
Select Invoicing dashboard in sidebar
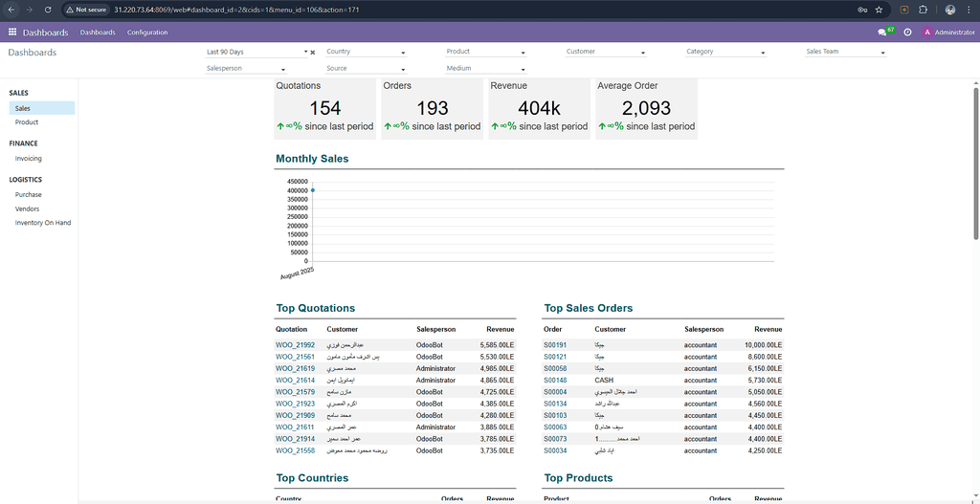tap(29, 159)
